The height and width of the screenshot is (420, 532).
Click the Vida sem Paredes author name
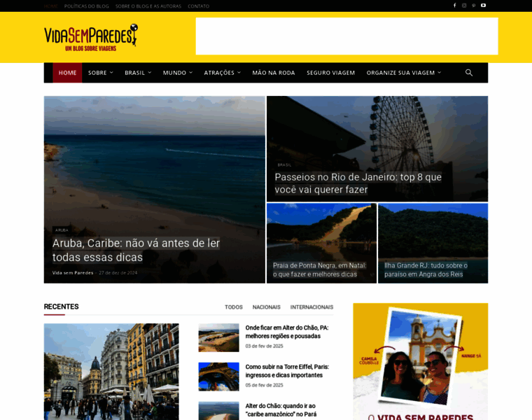(x=73, y=273)
